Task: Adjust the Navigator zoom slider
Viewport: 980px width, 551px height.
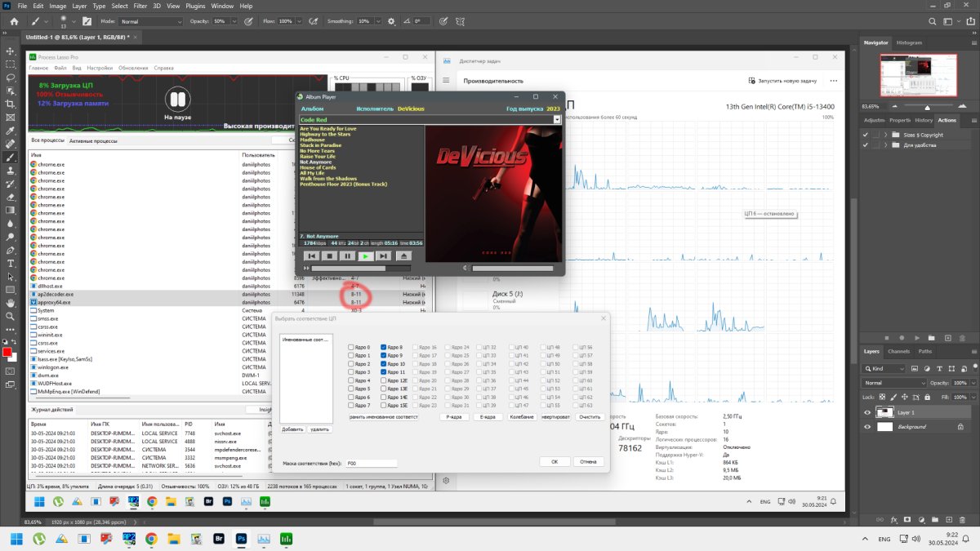Action: pyautogui.click(x=927, y=107)
